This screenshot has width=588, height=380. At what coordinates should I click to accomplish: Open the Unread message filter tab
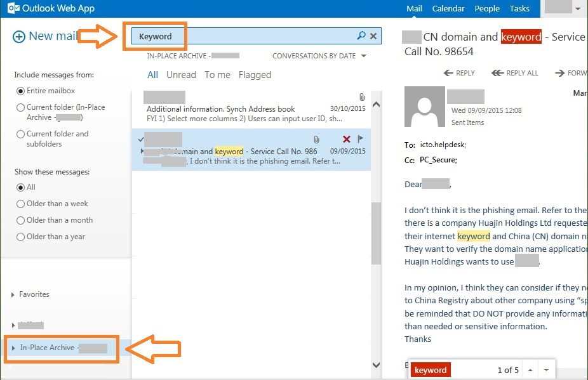click(x=181, y=74)
